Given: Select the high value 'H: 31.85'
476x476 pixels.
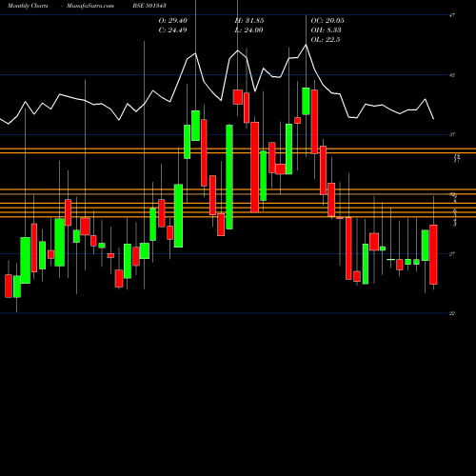Looking at the screenshot, I should point(249,21).
